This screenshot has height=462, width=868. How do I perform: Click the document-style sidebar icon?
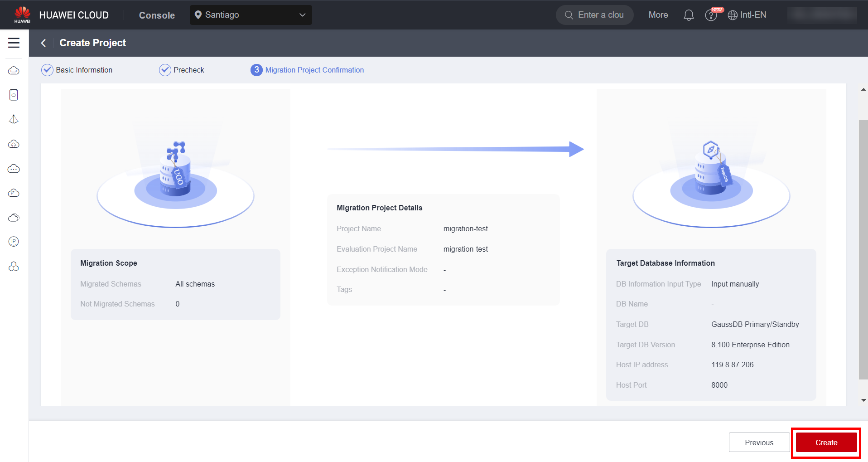point(14,95)
